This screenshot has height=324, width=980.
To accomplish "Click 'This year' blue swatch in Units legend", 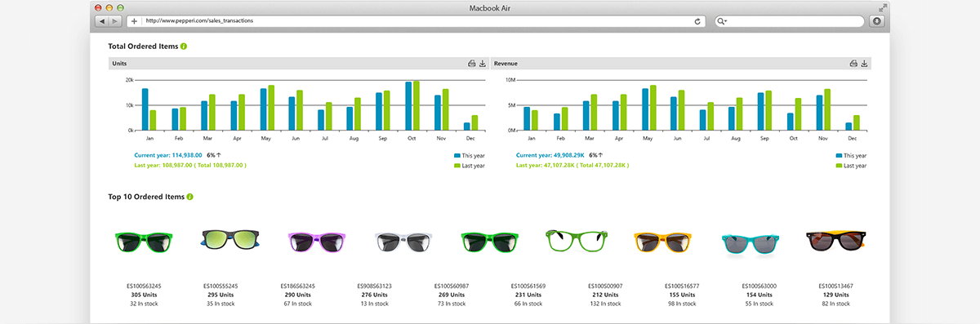I will [457, 155].
